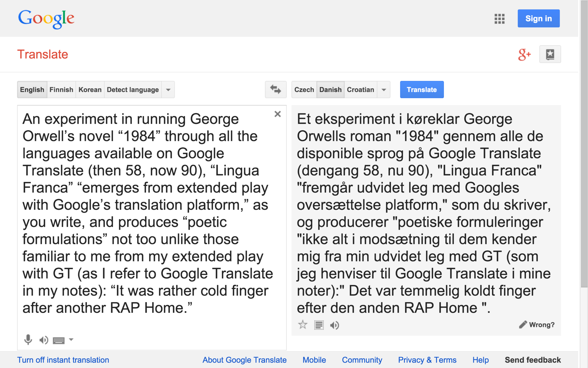Viewport: 588px width, 368px height.
Task: Expand the source language dropdown arrow
Action: tap(168, 90)
